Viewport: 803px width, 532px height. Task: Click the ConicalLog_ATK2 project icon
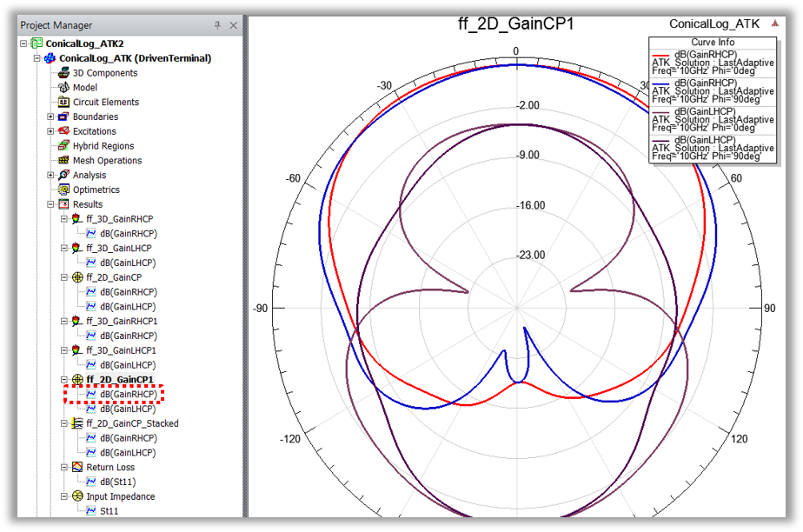(36, 43)
